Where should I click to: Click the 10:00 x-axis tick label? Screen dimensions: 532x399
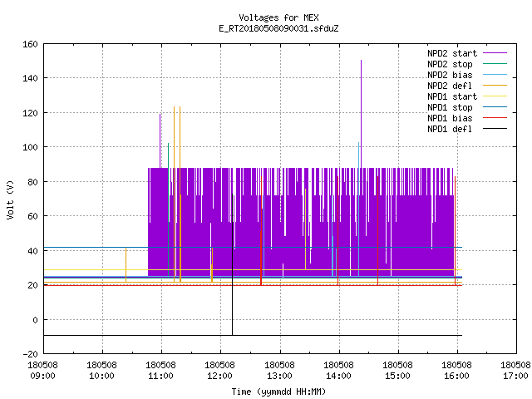click(101, 376)
